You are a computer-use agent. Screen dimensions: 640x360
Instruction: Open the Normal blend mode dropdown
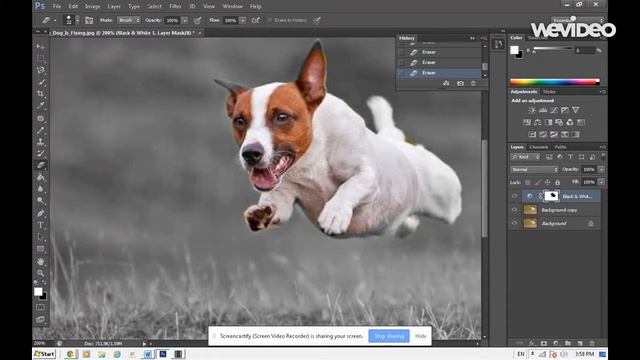point(534,169)
